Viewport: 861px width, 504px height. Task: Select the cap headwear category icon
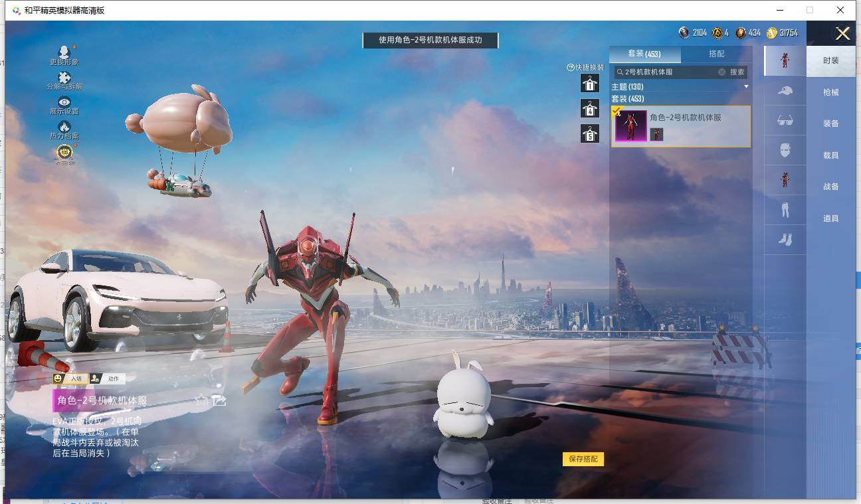pos(785,90)
